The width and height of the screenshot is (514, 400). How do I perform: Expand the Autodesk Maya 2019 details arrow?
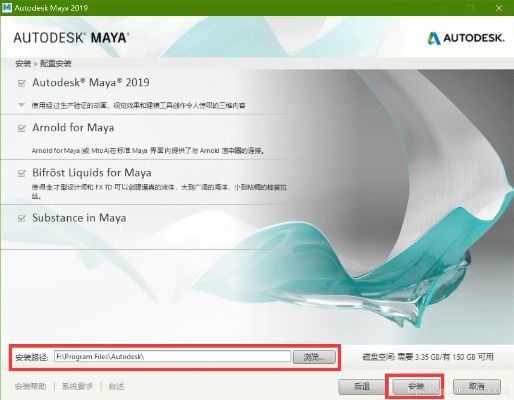[21, 105]
